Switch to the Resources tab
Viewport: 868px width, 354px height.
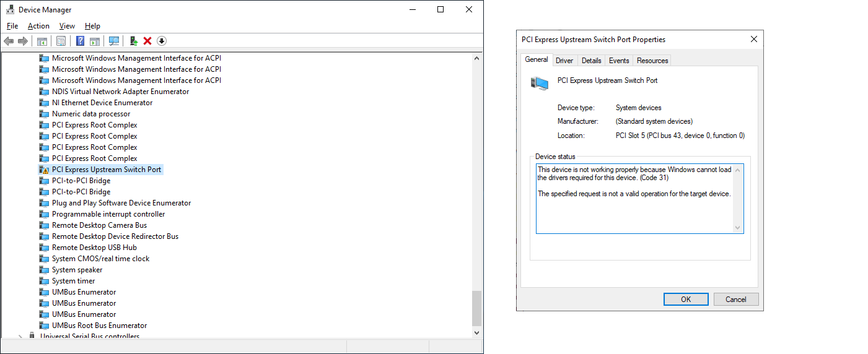point(652,61)
